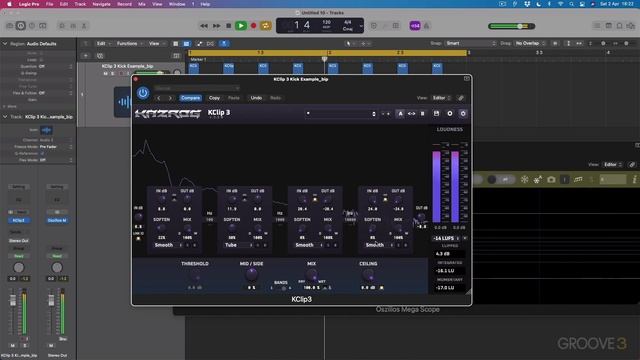This screenshot has height=360, width=640.
Task: Open the Loop Browser in the control bar
Action: point(620,26)
